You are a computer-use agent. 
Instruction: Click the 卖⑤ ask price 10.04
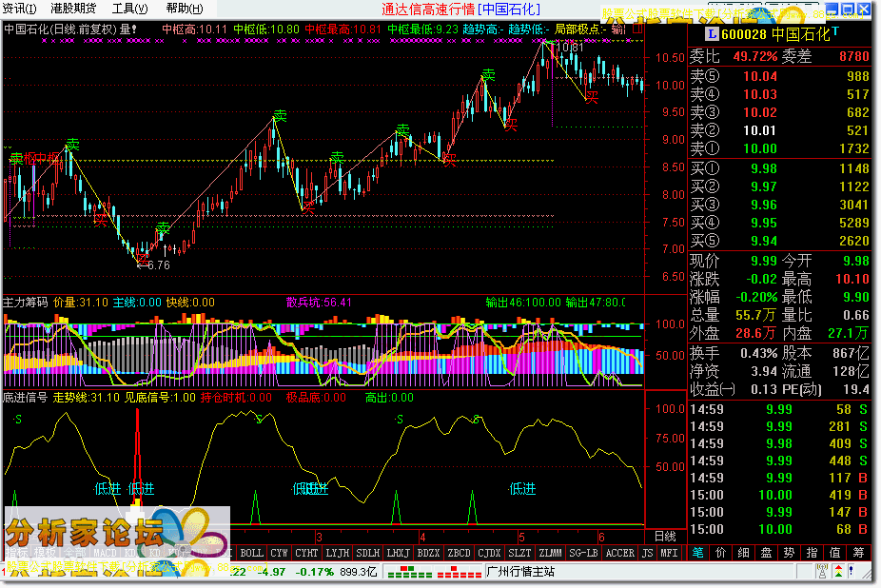(760, 76)
